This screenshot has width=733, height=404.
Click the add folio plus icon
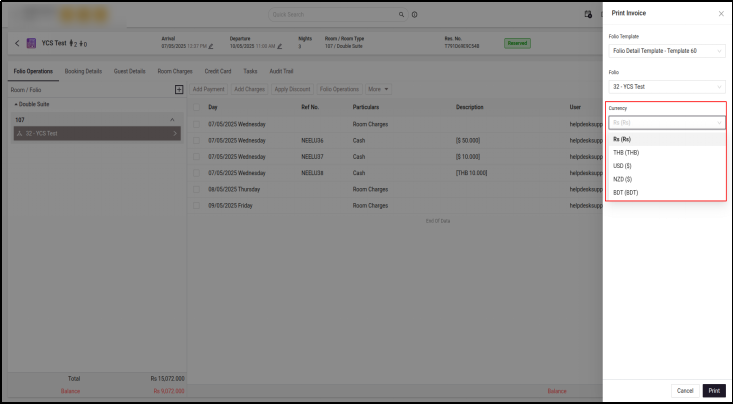[179, 89]
